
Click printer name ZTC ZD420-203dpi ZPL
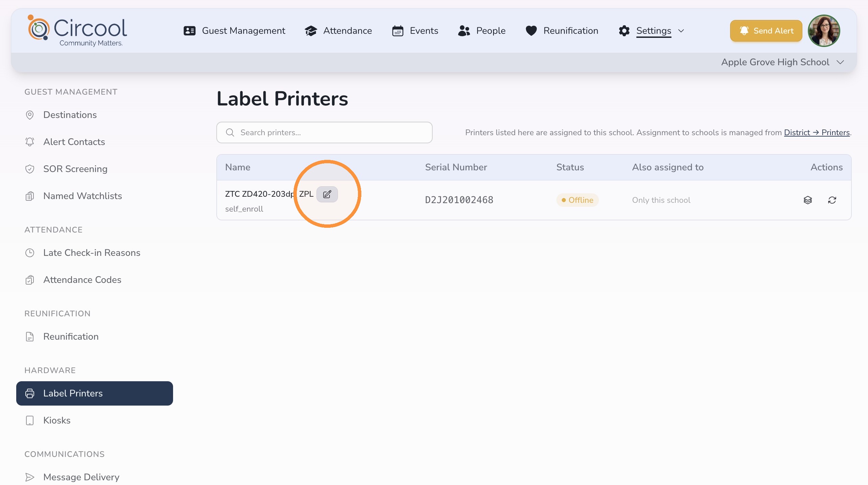269,194
